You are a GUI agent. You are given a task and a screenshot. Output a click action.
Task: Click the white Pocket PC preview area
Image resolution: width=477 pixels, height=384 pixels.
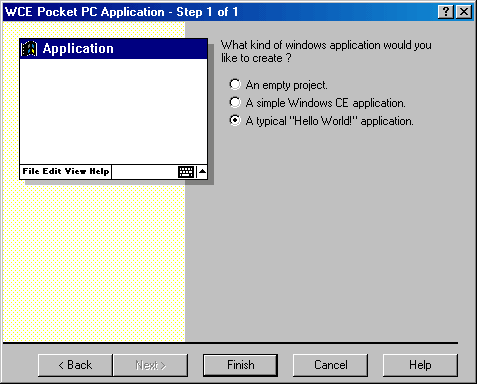pyautogui.click(x=113, y=111)
